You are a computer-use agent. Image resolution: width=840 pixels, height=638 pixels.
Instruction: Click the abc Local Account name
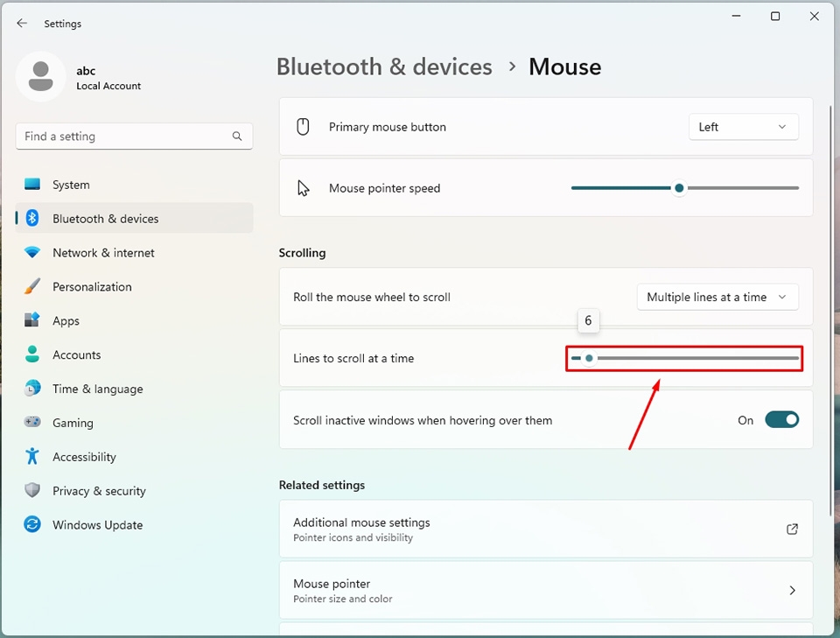108,78
